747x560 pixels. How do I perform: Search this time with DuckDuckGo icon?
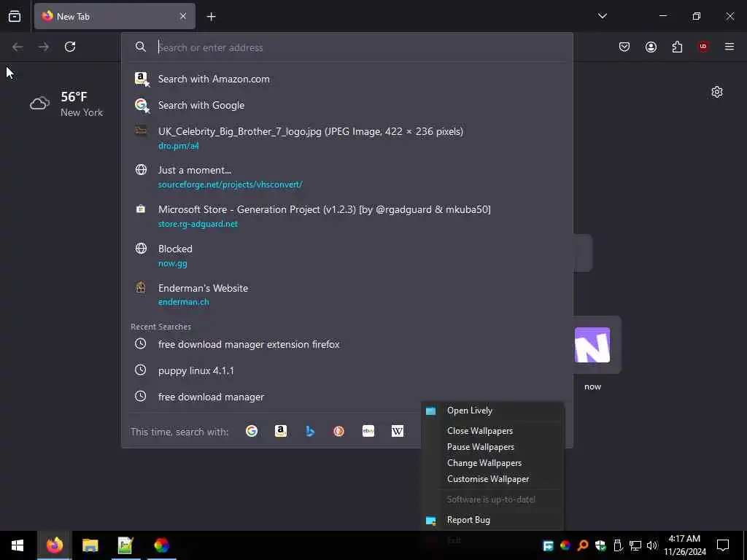point(338,431)
